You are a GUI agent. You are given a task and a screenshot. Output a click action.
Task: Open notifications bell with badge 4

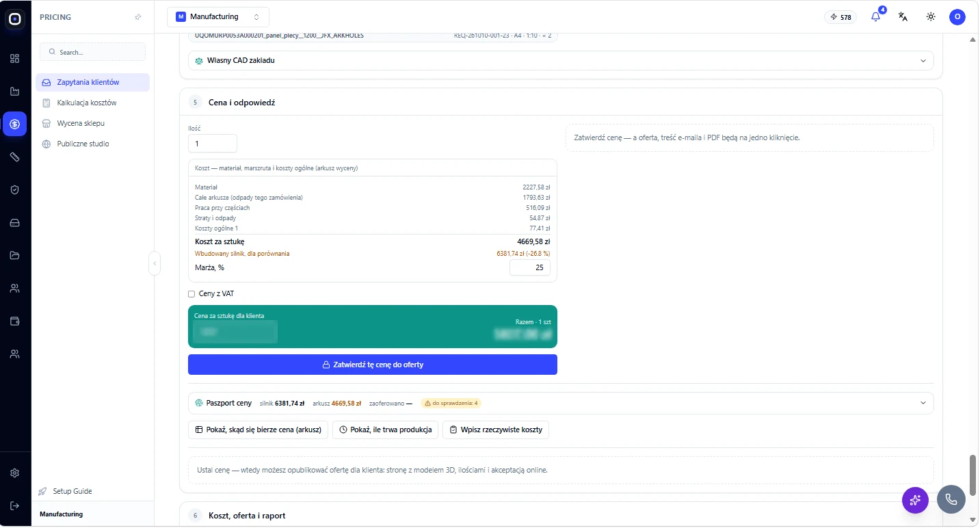876,16
